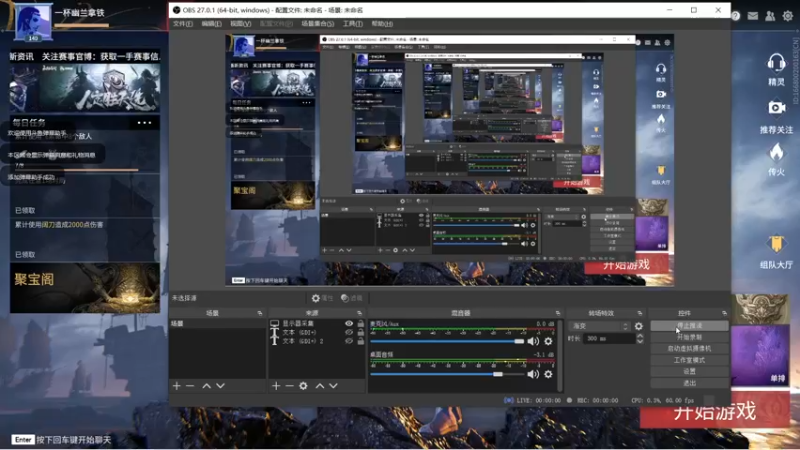Click 开始录制 start recording button
Image resolution: width=800 pixels, height=450 pixels.
click(689, 337)
